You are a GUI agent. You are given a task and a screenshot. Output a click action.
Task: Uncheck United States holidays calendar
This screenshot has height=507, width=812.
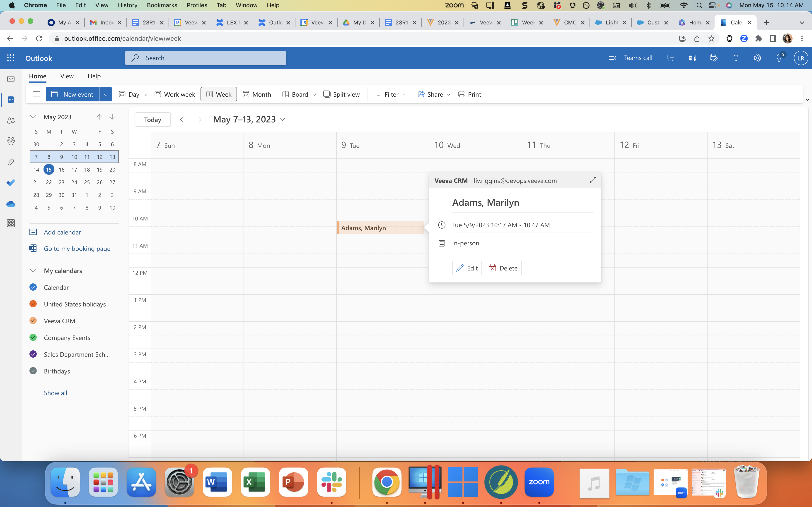point(33,304)
